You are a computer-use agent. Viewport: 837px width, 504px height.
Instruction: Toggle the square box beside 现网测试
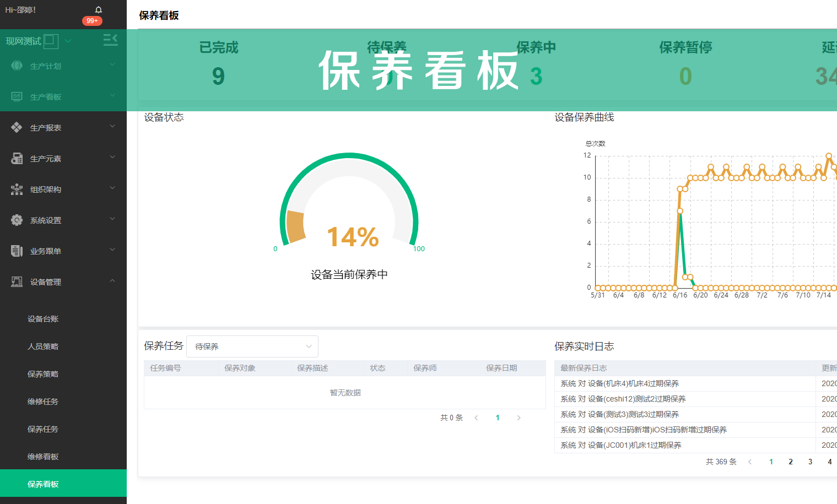tap(50, 41)
